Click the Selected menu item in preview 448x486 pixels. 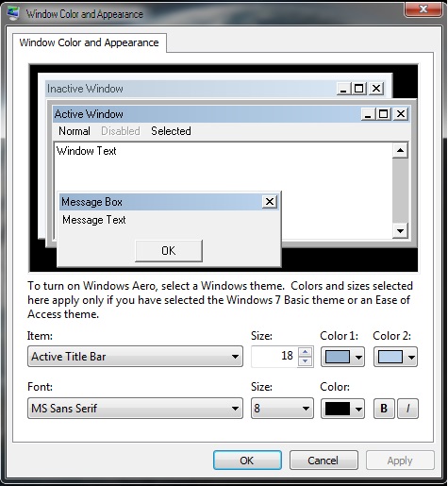point(171,131)
